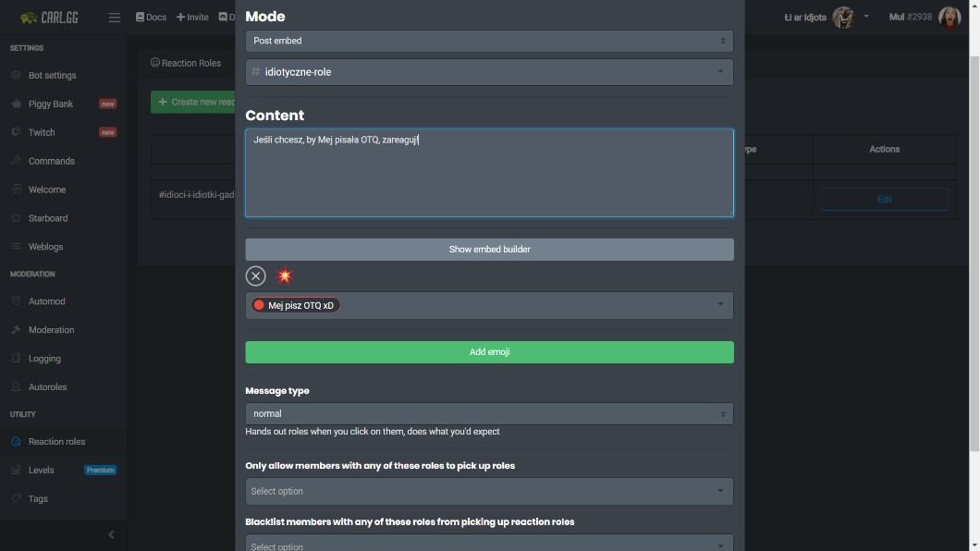Open the Message type dropdown
This screenshot has height=551, width=980.
coord(489,414)
